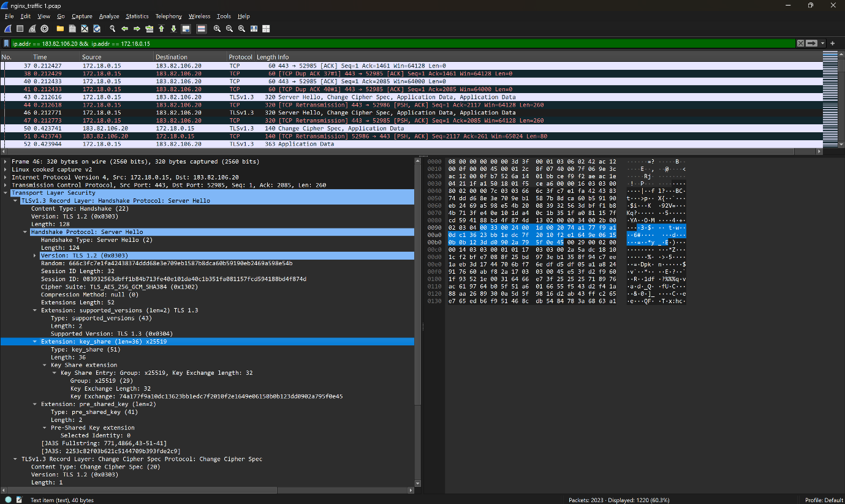This screenshot has height=504, width=845.
Task: Apply the display filter with the arrow button
Action: pos(812,43)
